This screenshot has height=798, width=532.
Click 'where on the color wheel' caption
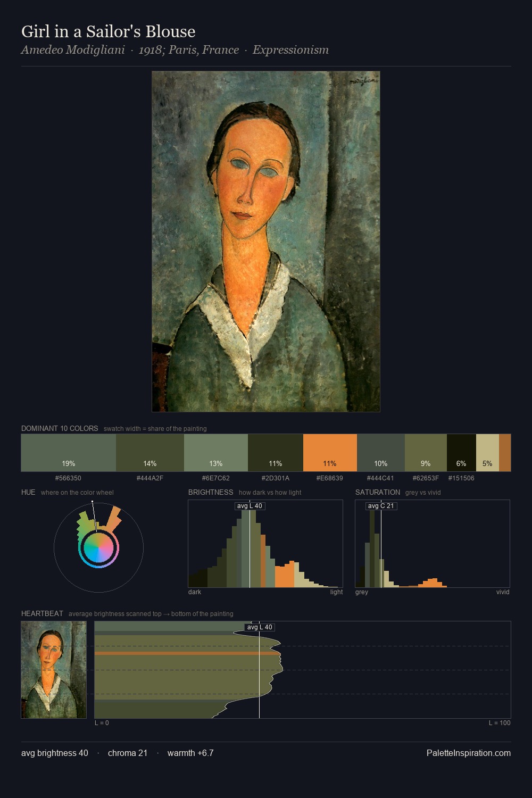click(x=77, y=493)
